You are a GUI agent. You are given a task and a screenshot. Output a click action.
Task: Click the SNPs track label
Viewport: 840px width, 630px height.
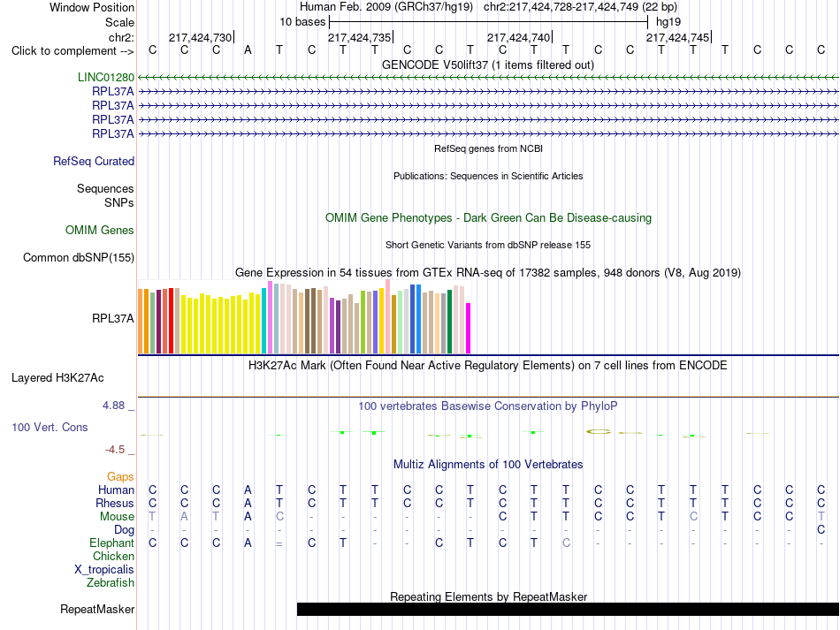click(x=119, y=203)
